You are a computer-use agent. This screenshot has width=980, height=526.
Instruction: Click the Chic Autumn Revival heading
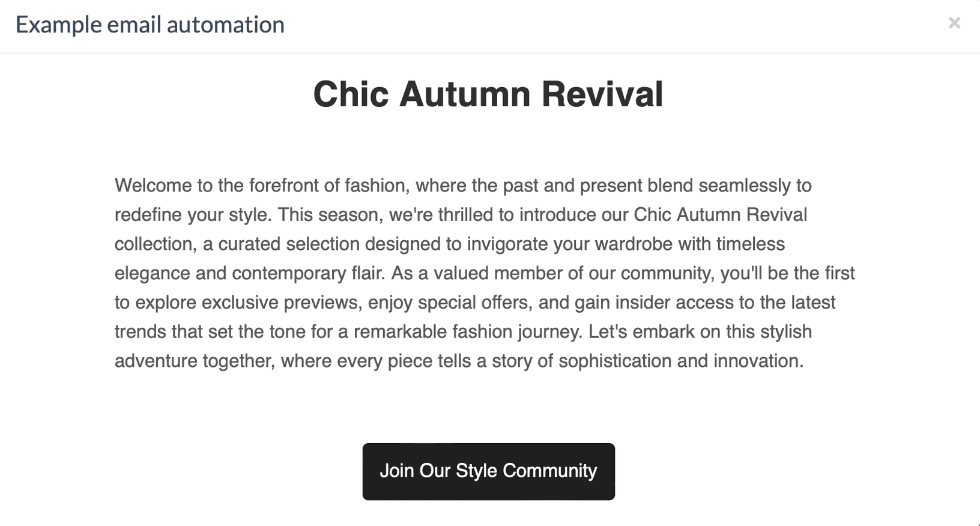point(488,94)
